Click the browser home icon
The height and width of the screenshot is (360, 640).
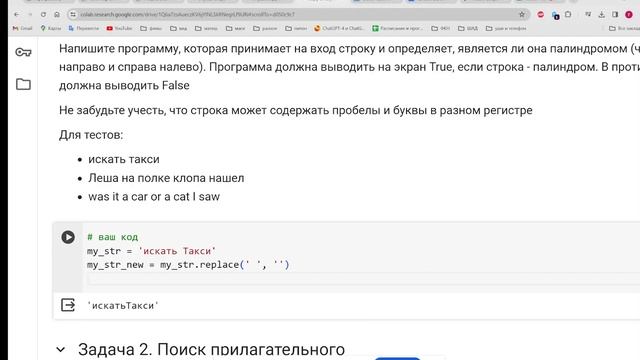pos(57,14)
